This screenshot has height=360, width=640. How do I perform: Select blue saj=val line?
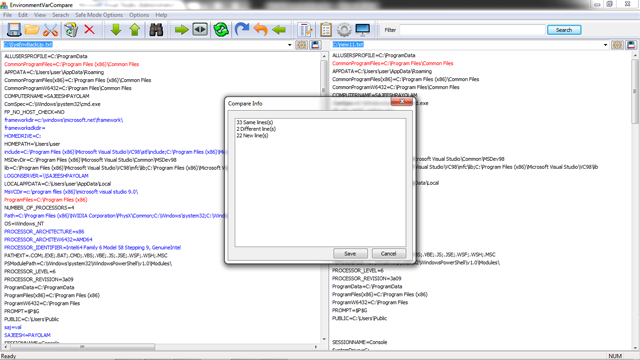click(13, 327)
